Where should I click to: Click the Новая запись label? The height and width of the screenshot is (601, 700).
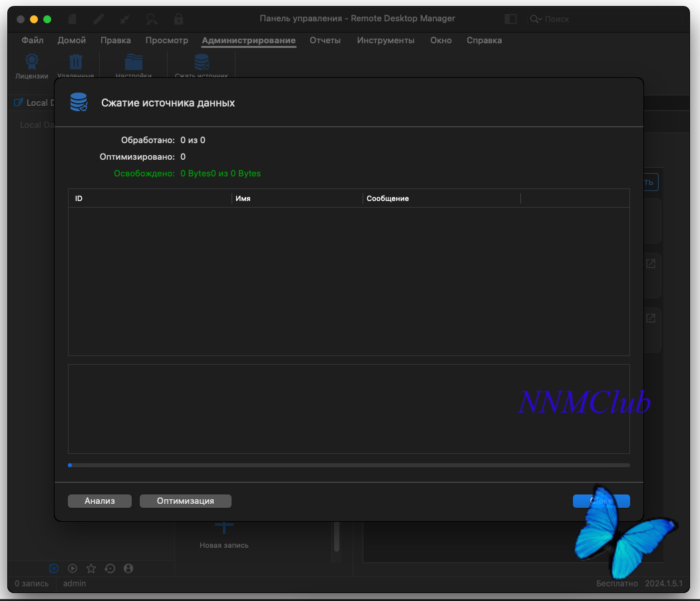click(x=224, y=545)
